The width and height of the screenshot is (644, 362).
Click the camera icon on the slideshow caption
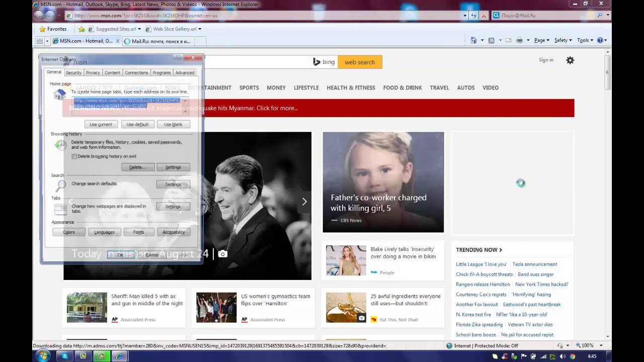(222, 254)
